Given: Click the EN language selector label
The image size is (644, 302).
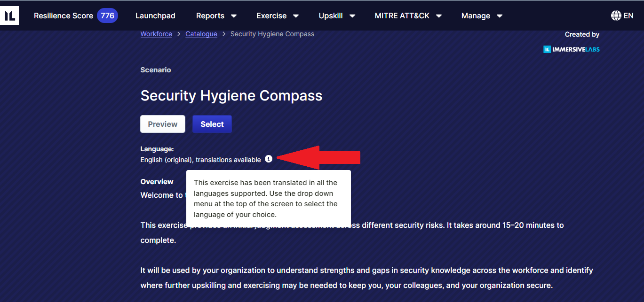Looking at the screenshot, I should (628, 15).
